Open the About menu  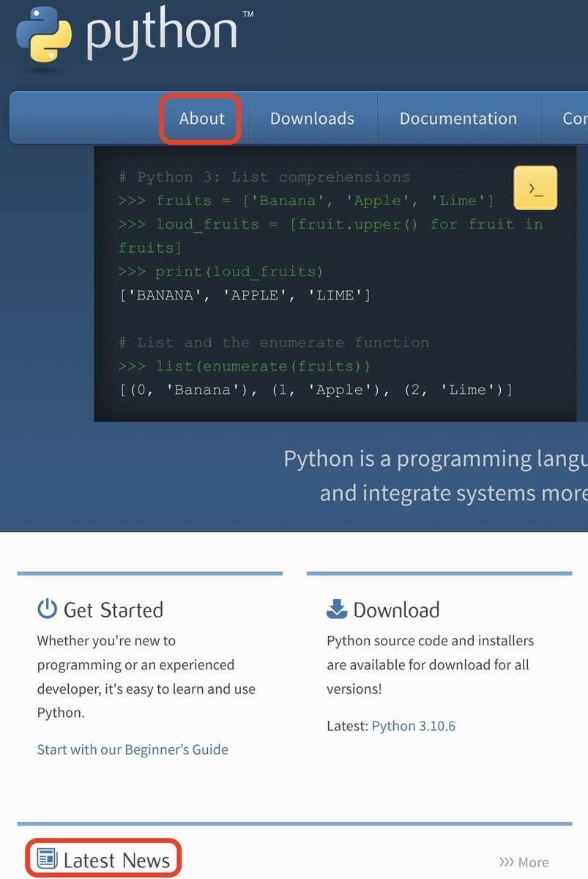(202, 118)
